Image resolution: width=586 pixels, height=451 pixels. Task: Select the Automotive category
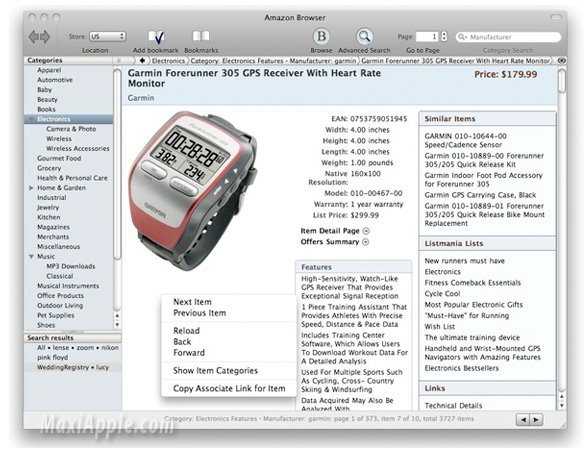[55, 80]
